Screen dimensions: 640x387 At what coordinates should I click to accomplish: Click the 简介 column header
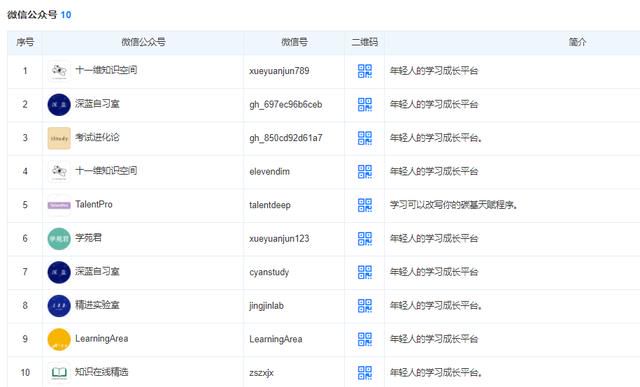(x=578, y=42)
